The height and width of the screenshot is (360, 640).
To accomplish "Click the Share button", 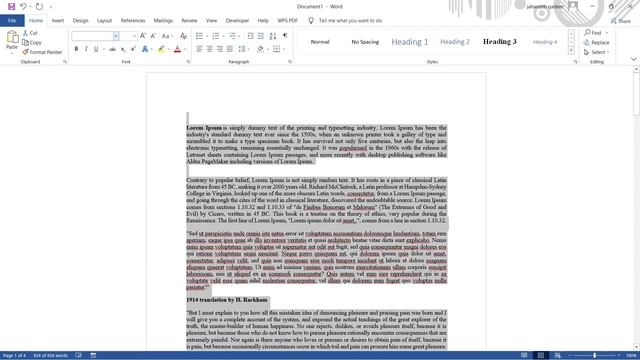I will point(621,21).
